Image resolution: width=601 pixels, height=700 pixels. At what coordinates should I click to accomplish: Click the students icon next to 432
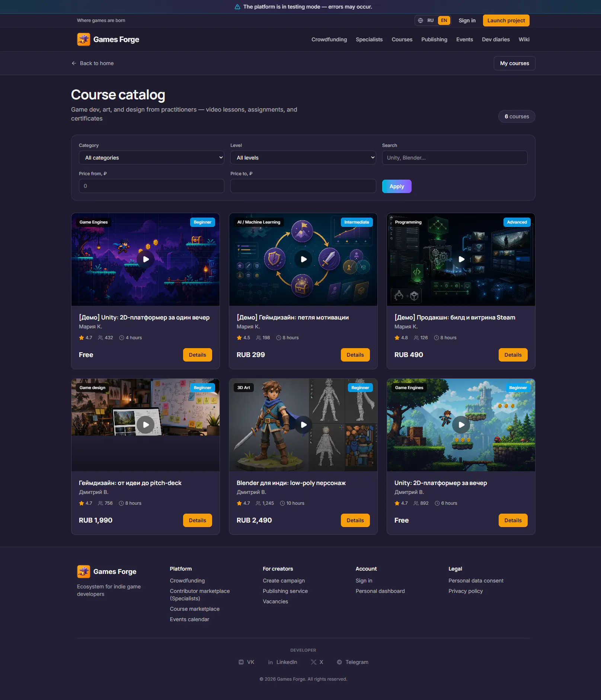click(100, 338)
